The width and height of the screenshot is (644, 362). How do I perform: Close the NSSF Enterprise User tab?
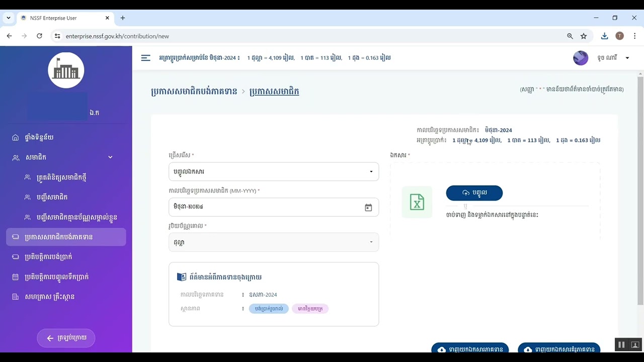107,18
